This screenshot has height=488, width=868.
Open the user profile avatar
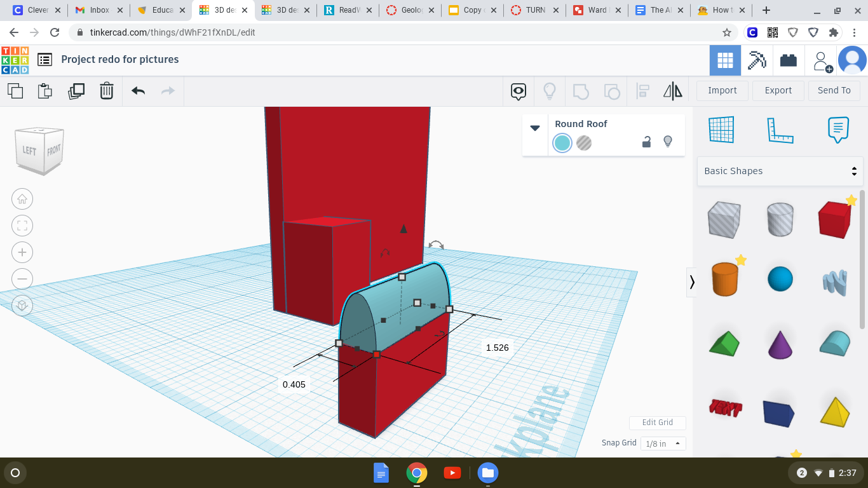(x=852, y=60)
